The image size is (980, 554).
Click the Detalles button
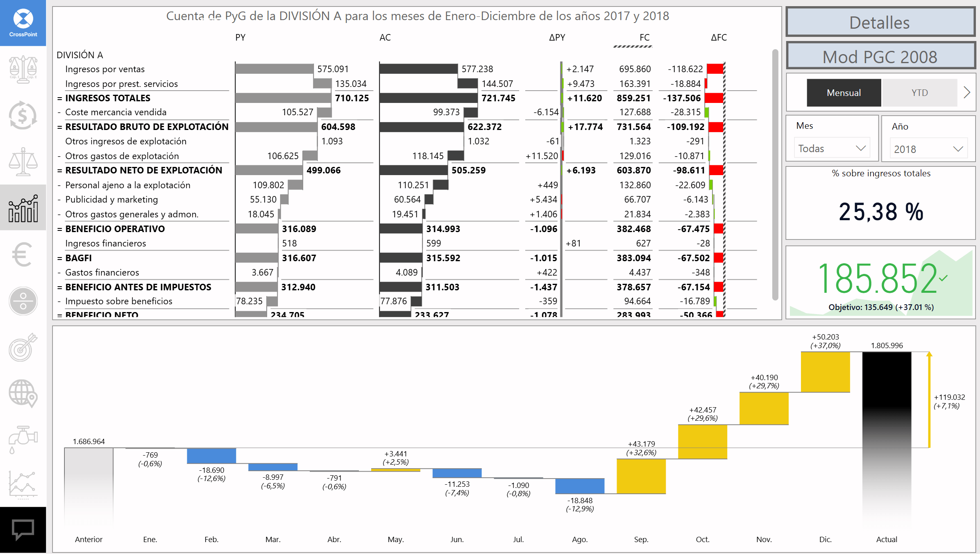point(880,22)
